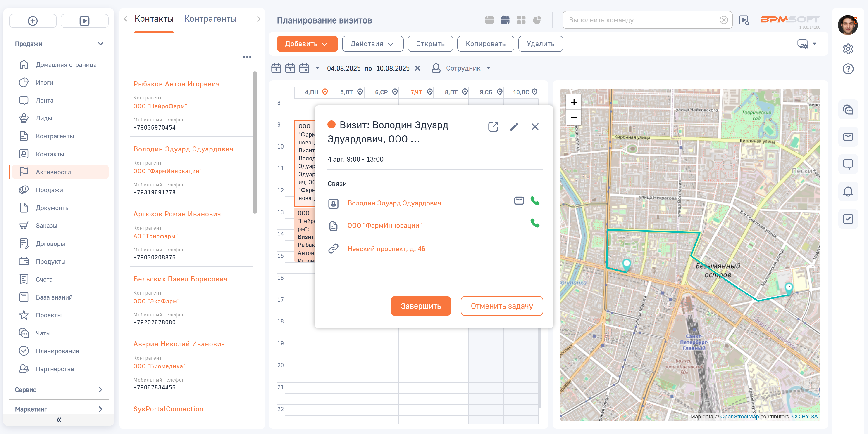Click the Отменить задачу button
This screenshot has width=868, height=434.
pyautogui.click(x=502, y=306)
